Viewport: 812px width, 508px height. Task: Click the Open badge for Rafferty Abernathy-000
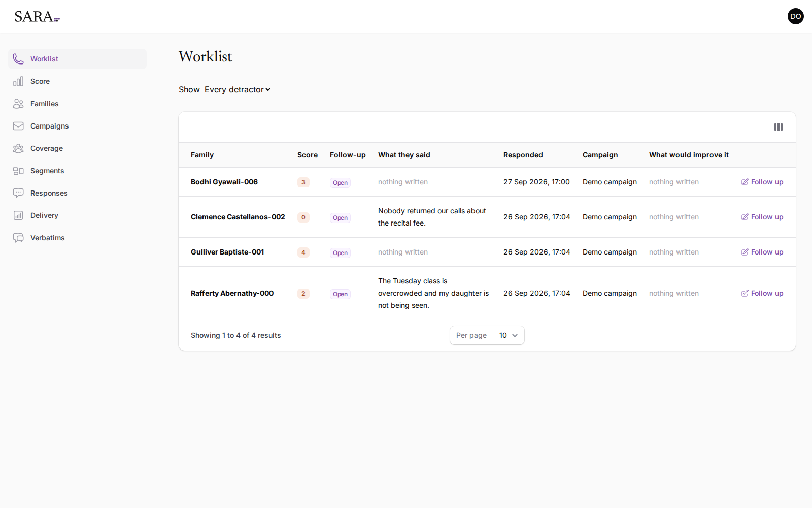pos(340,294)
